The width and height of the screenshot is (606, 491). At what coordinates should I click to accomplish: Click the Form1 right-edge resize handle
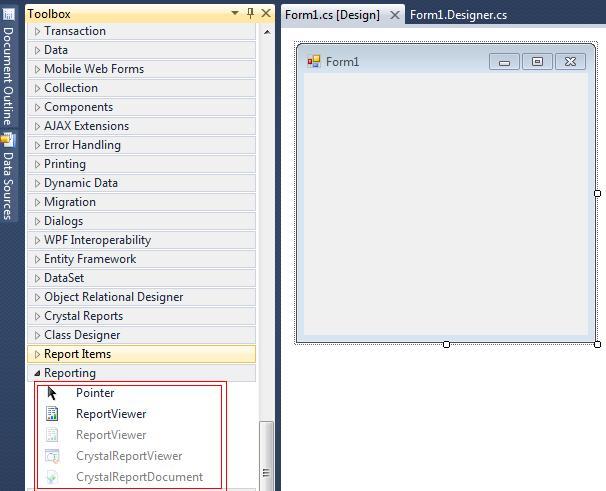coord(597,193)
